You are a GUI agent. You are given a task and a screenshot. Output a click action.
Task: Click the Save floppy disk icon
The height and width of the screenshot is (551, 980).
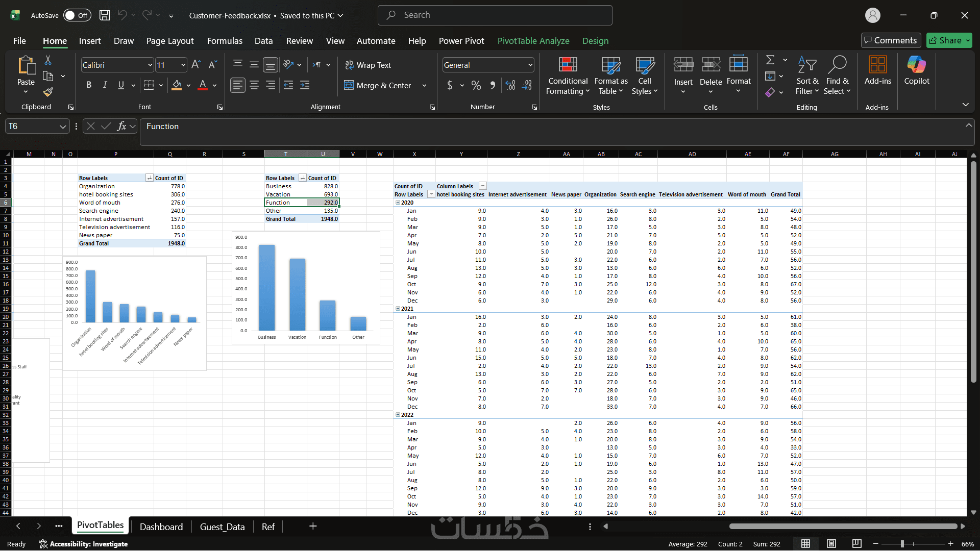click(105, 15)
